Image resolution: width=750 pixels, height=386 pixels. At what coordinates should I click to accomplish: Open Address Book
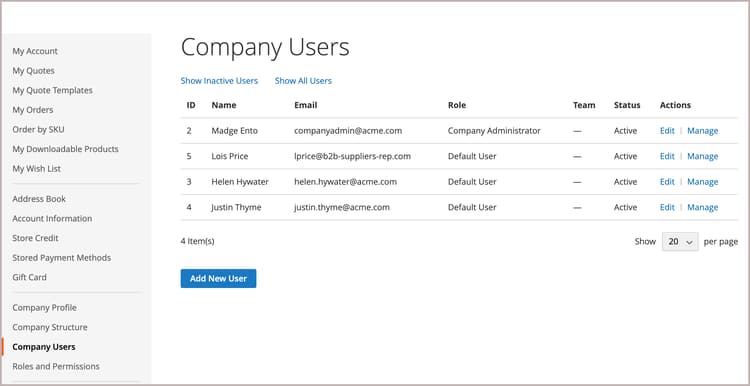tap(39, 199)
